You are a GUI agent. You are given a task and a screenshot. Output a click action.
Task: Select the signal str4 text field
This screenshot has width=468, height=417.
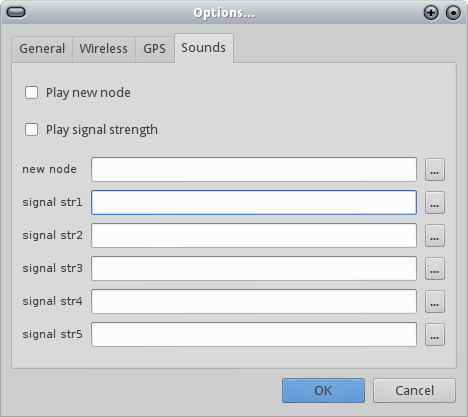tap(254, 301)
